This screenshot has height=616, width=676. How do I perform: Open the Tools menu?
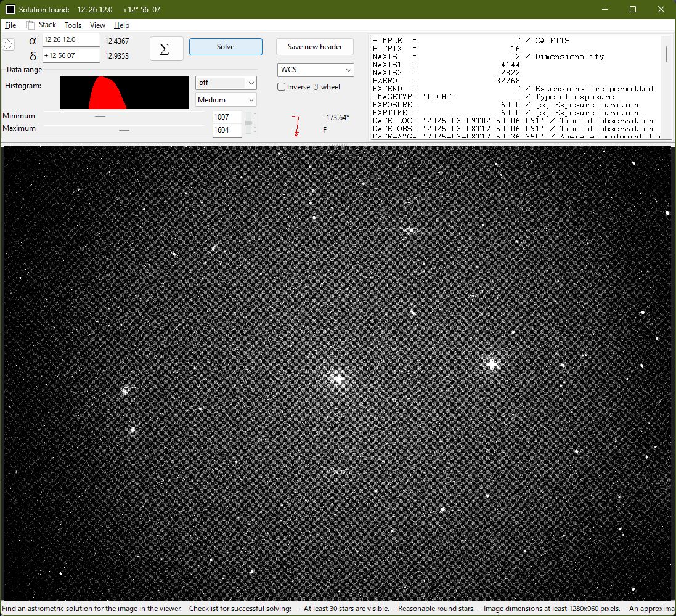tap(73, 25)
